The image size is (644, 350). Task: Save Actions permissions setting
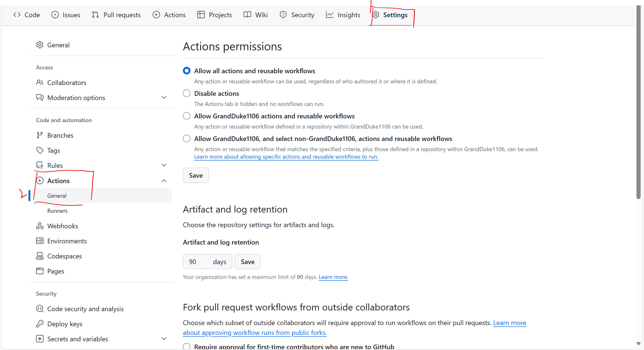196,175
